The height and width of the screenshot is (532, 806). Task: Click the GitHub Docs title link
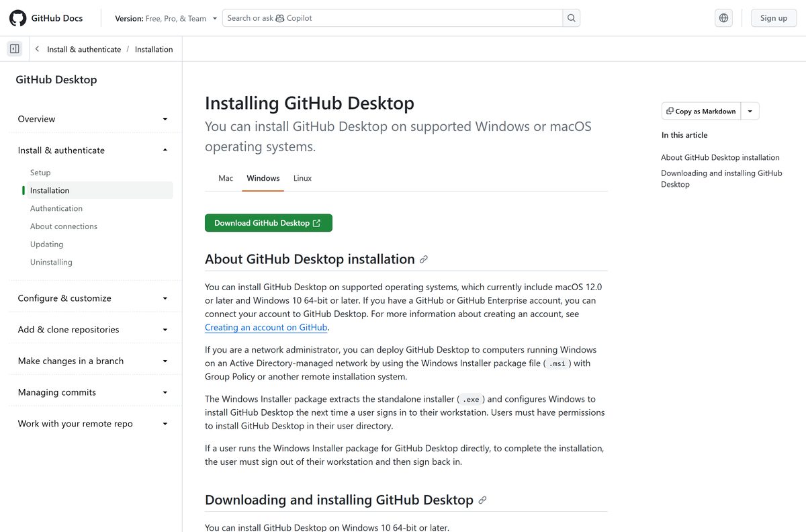(x=57, y=18)
